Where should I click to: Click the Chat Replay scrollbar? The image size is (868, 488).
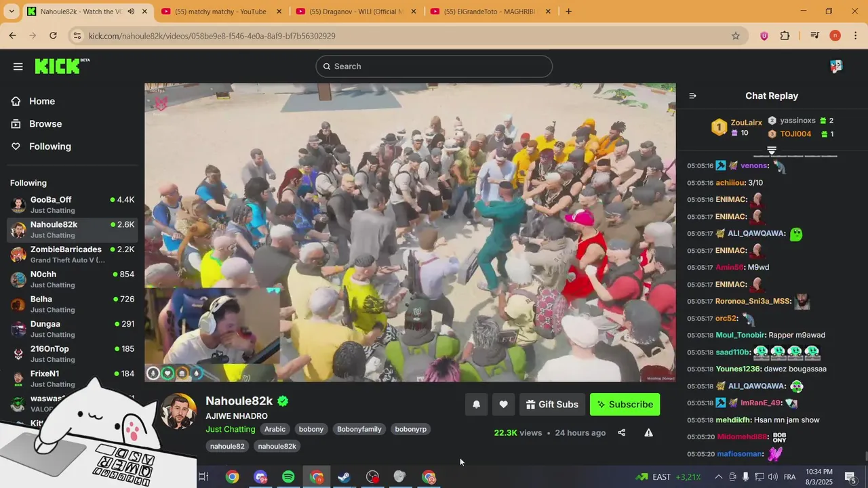point(865,456)
